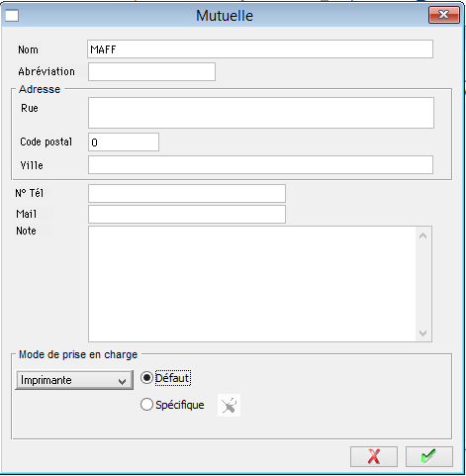466x476 pixels.
Task: Select the Code postal field
Action: point(124,143)
